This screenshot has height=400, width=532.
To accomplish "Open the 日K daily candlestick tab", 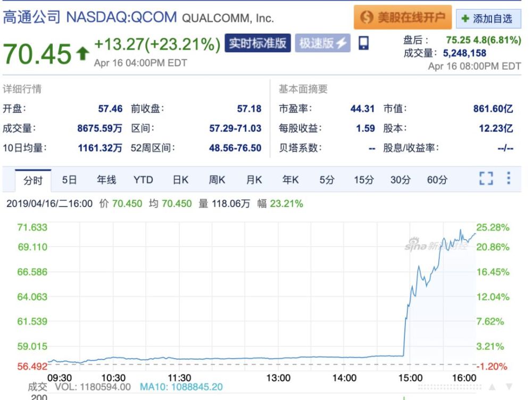I will coord(180,180).
